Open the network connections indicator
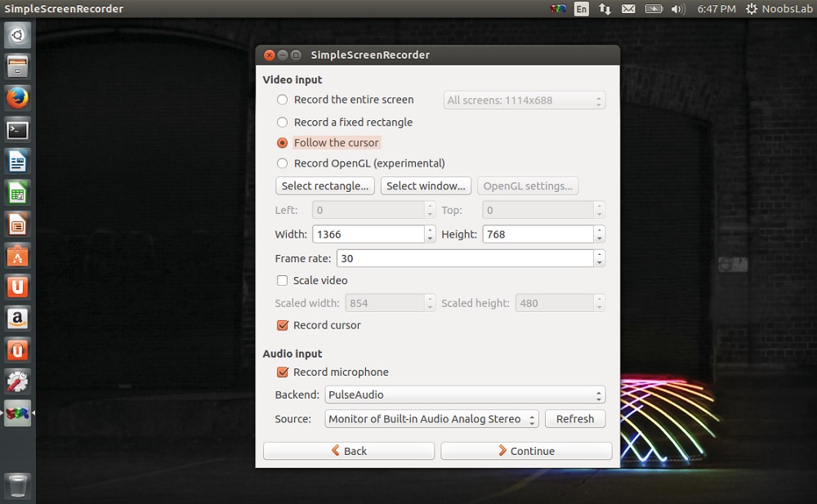The width and height of the screenshot is (817, 504). click(x=605, y=9)
